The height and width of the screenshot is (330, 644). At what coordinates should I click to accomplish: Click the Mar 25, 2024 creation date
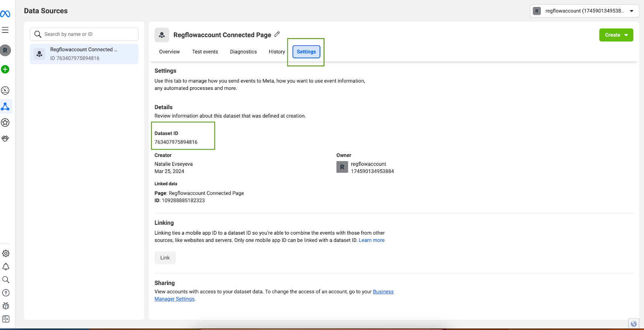169,171
